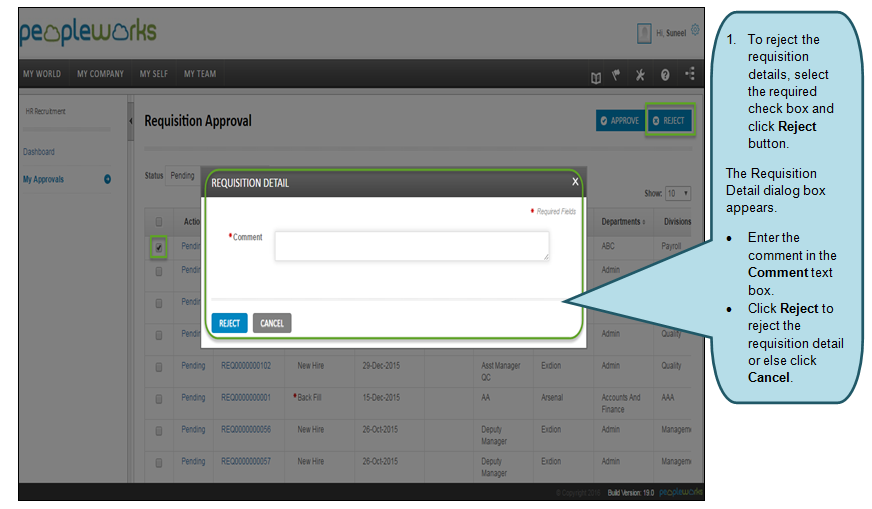Screen dimensions: 872x509
Task: Click the ABC department cell
Action: pyautogui.click(x=608, y=246)
